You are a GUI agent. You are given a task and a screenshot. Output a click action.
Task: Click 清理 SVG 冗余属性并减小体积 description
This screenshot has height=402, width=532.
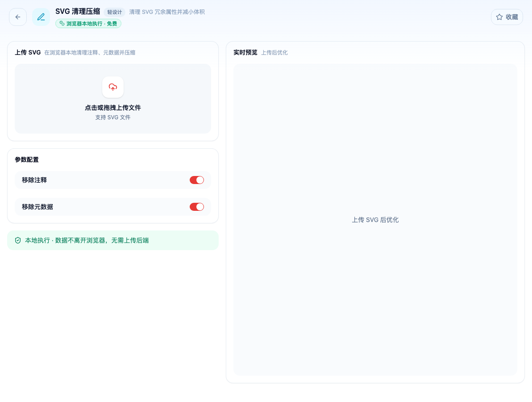[x=167, y=12]
